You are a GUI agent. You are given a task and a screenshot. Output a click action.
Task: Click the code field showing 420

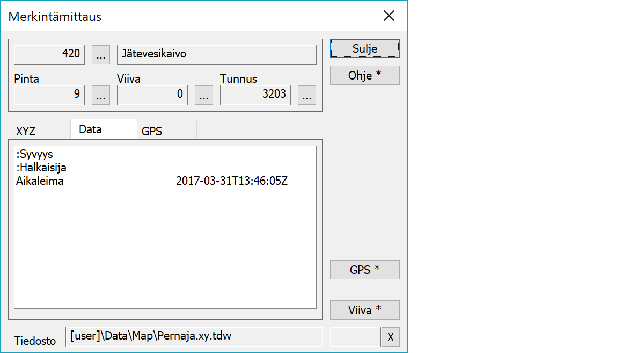click(x=49, y=54)
